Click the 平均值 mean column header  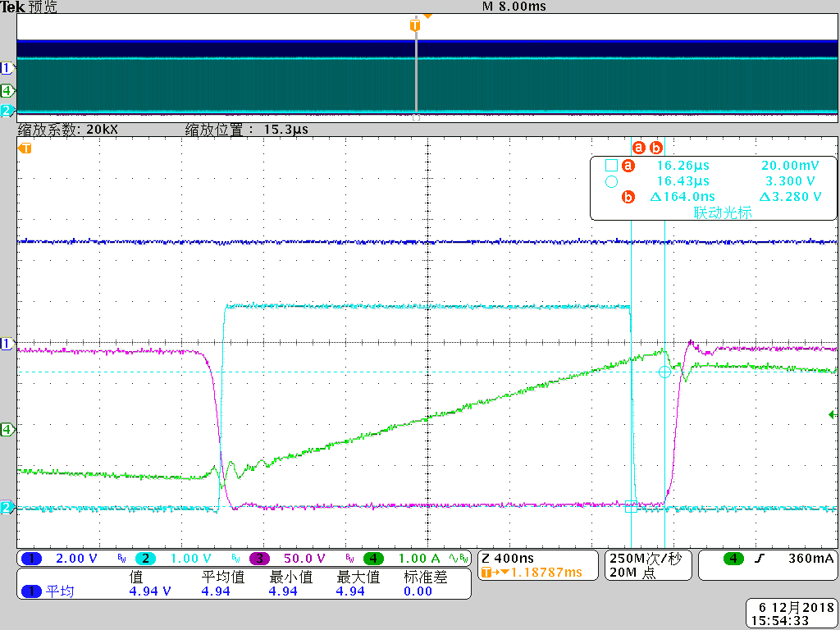pyautogui.click(x=223, y=577)
